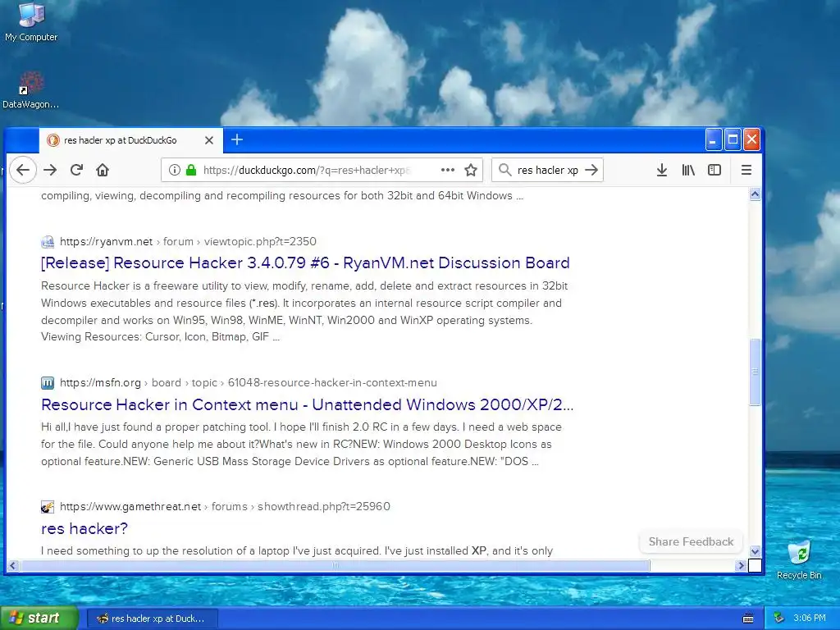Click the horizontal scrollbar right arrow

pyautogui.click(x=741, y=565)
